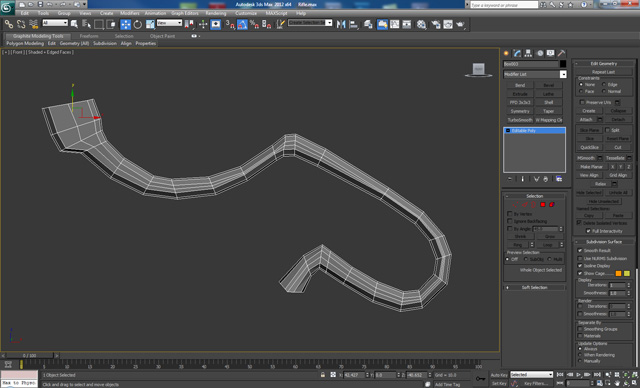Screen dimensions: 640x388
Task: Select the Face constraint radio button
Action: point(581,91)
